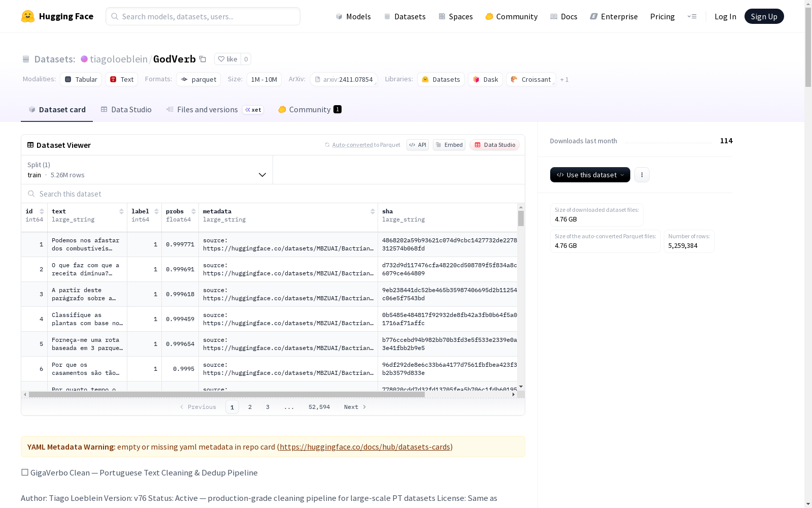Focus the Search this dataset field
812x508 pixels.
[273, 194]
